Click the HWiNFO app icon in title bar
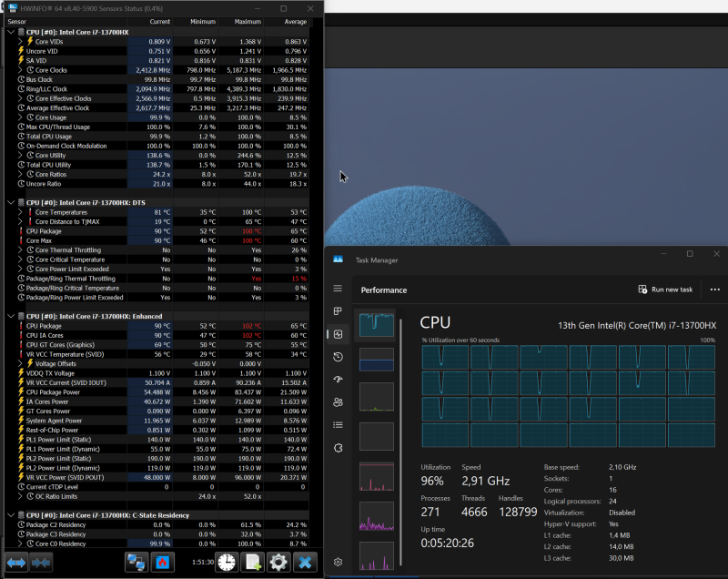Image resolution: width=728 pixels, height=579 pixels. point(13,8)
